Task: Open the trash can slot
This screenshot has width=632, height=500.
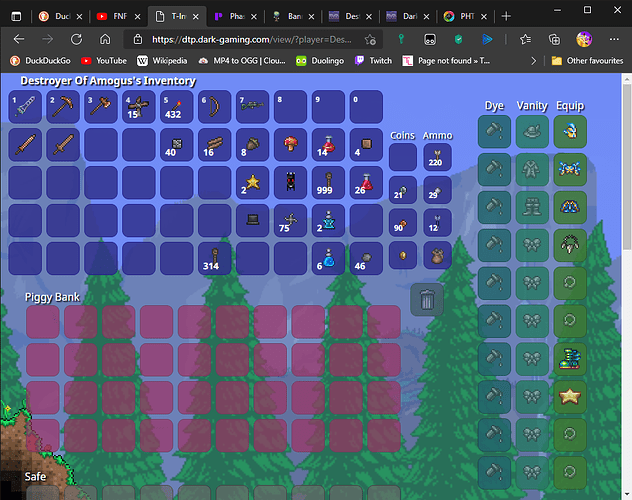Action: [x=427, y=300]
